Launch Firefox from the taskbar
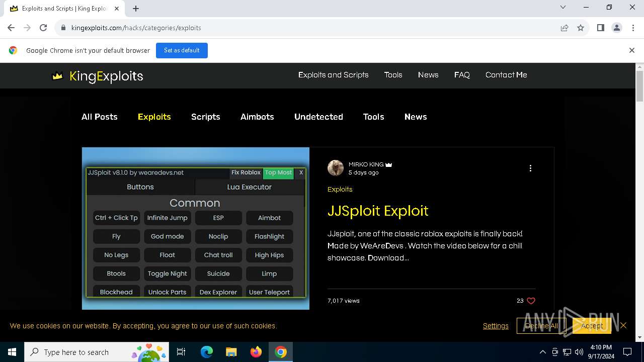This screenshot has width=644, height=362. click(x=256, y=352)
